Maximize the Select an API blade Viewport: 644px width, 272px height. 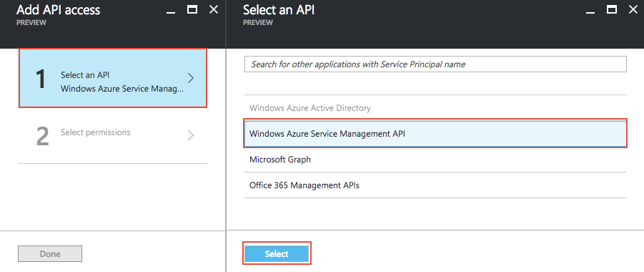tap(612, 9)
